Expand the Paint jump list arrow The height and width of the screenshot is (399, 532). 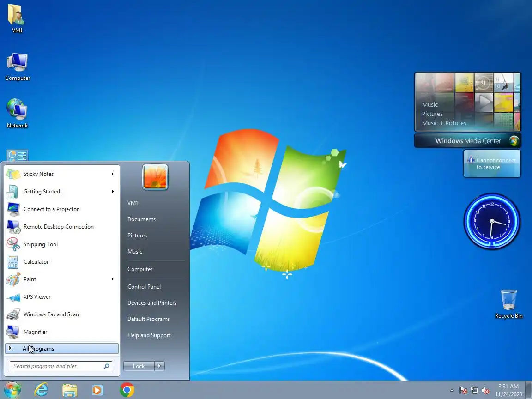(112, 279)
